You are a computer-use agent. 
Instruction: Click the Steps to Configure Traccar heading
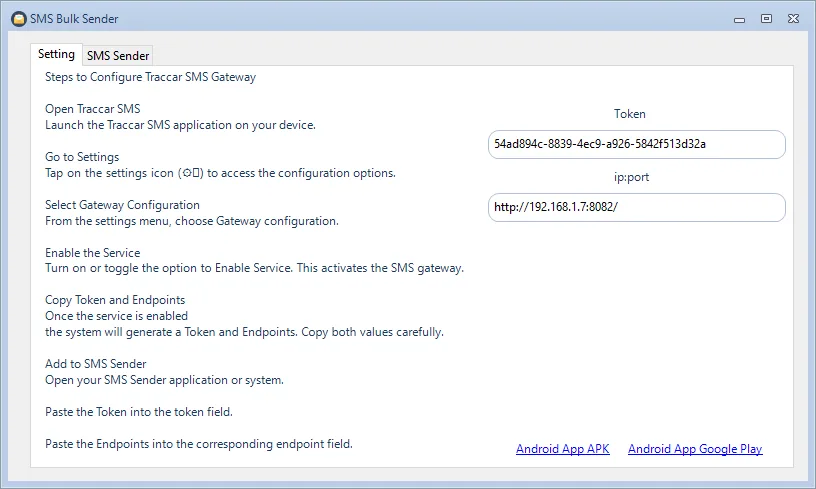tap(150, 77)
